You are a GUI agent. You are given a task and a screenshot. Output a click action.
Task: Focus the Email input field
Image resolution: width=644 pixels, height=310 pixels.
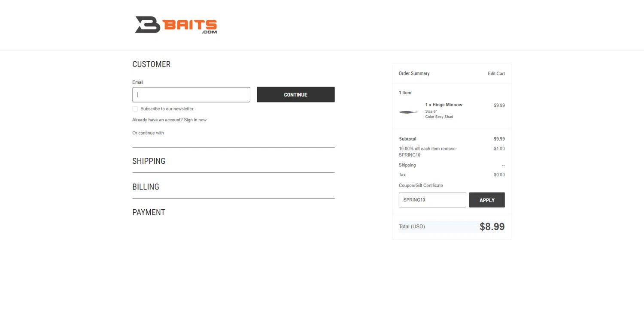[191, 95]
